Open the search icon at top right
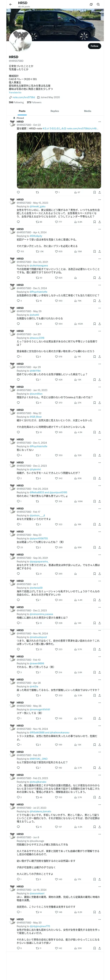This screenshot has height=980, width=110. click(98, 4)
